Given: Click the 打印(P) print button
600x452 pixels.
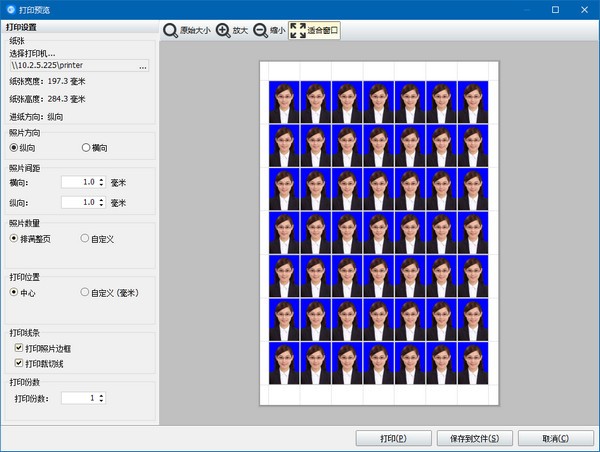Looking at the screenshot, I should (x=393, y=438).
